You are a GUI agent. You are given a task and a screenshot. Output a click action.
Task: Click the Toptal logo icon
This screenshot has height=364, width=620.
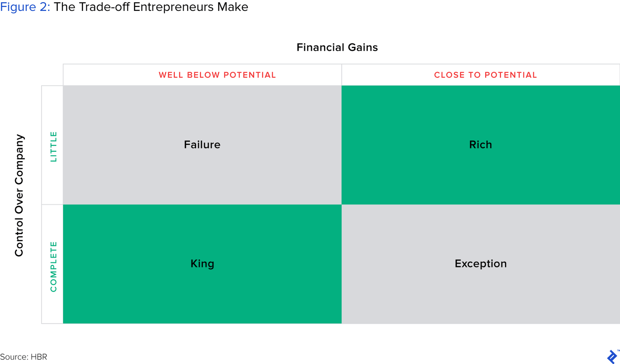612,357
